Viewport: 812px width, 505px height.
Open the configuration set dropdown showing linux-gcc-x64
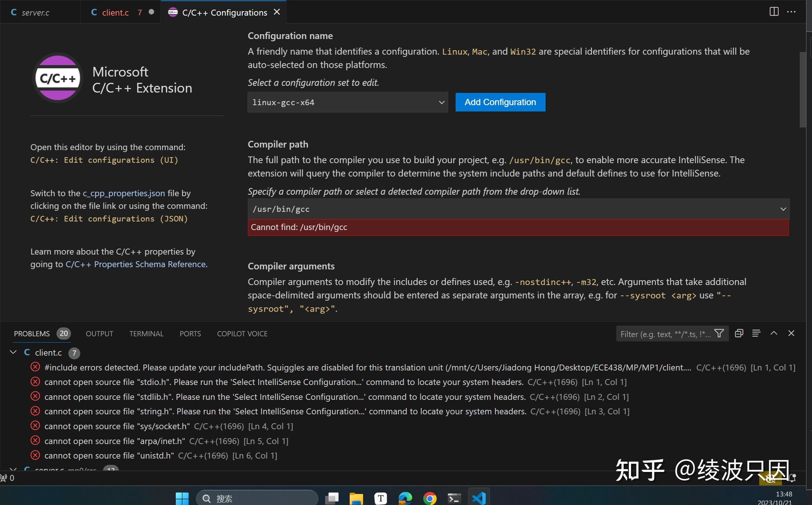[x=347, y=102]
